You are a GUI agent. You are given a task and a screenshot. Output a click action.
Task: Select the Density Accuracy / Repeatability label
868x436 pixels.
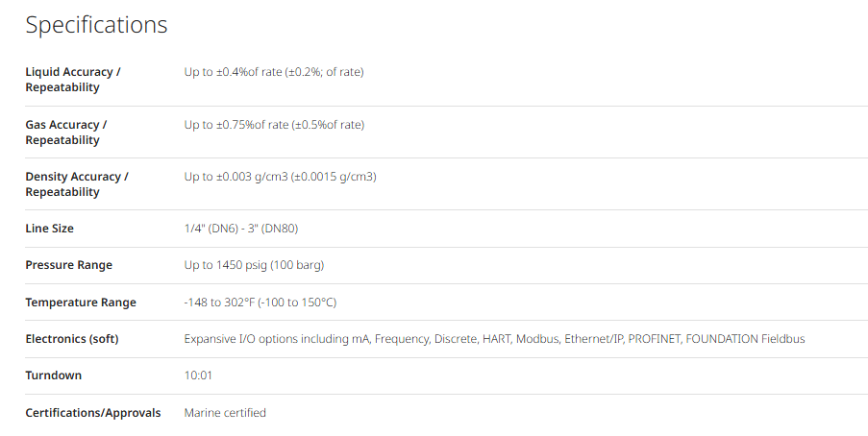point(77,184)
